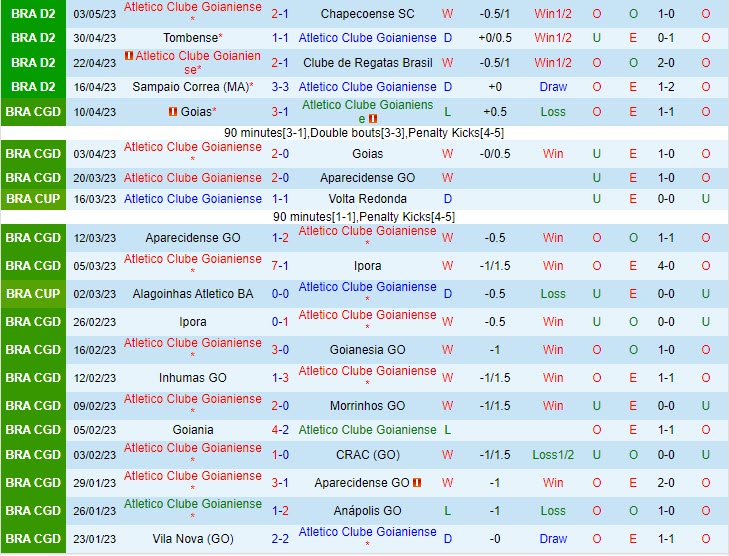Click Morrinhos GO team name
The width and height of the screenshot is (729, 556).
(x=367, y=406)
